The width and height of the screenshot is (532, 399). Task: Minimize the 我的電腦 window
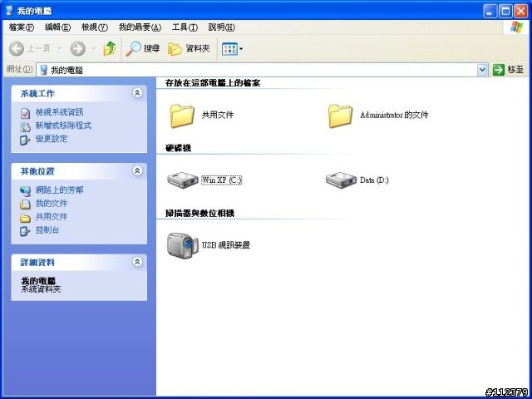coord(490,11)
